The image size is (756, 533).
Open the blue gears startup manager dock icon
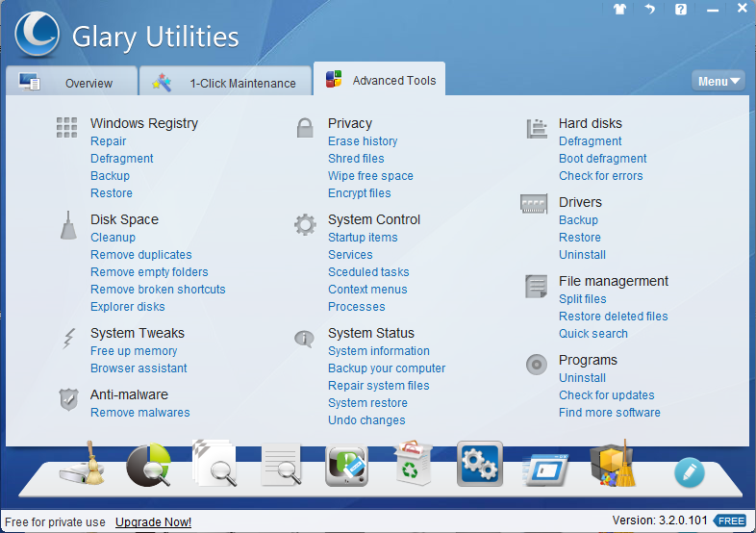click(x=480, y=464)
